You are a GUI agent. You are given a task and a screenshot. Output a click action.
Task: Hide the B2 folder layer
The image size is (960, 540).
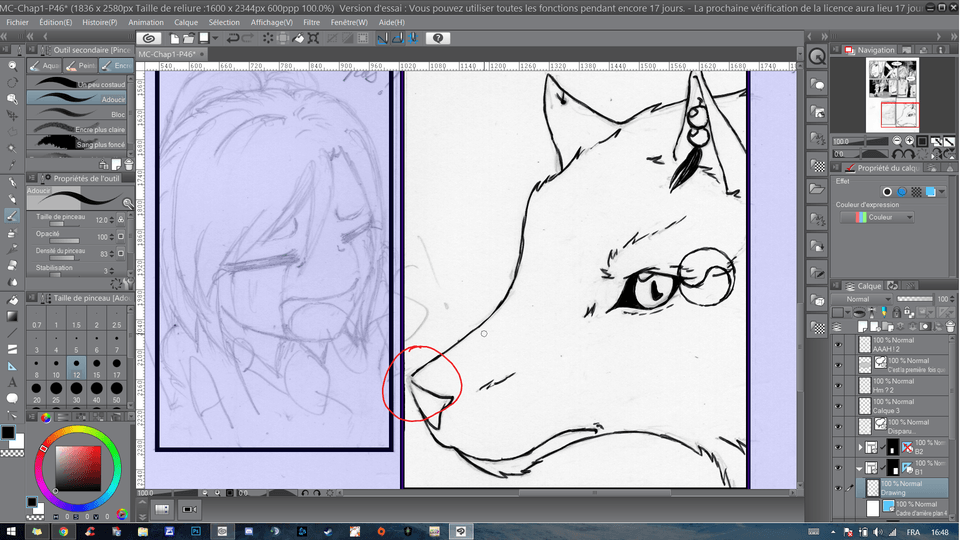coord(838,447)
